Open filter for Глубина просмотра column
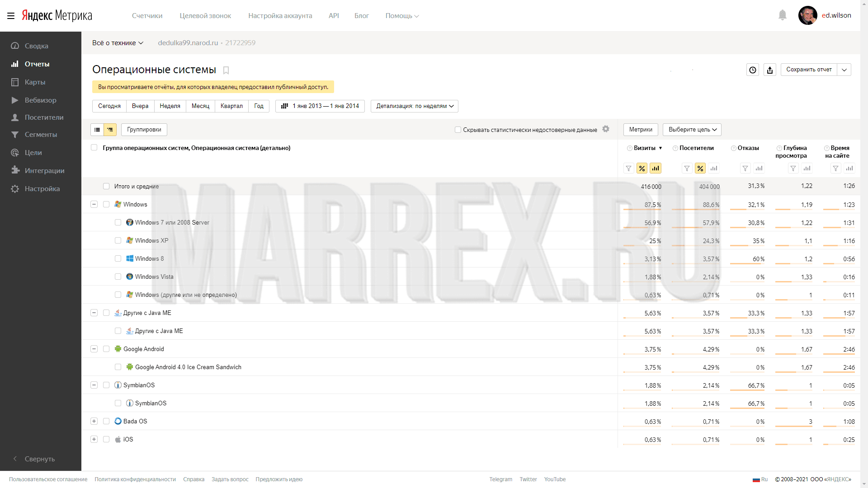Viewport: 868px width, 488px height. pos(793,169)
